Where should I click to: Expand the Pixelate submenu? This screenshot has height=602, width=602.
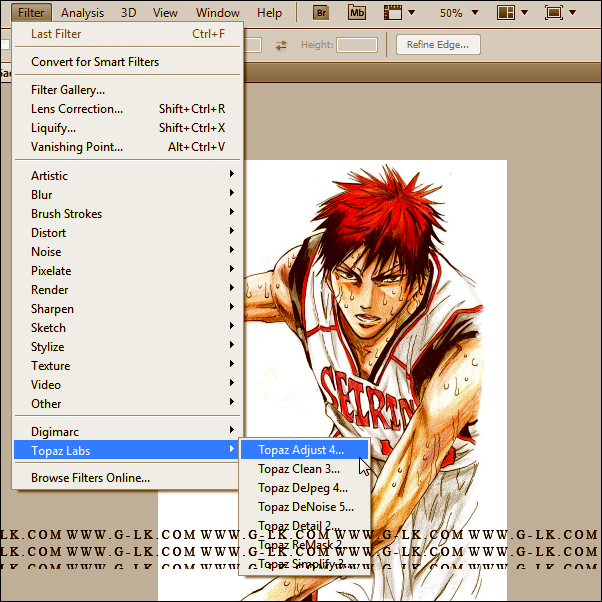[x=127, y=271]
